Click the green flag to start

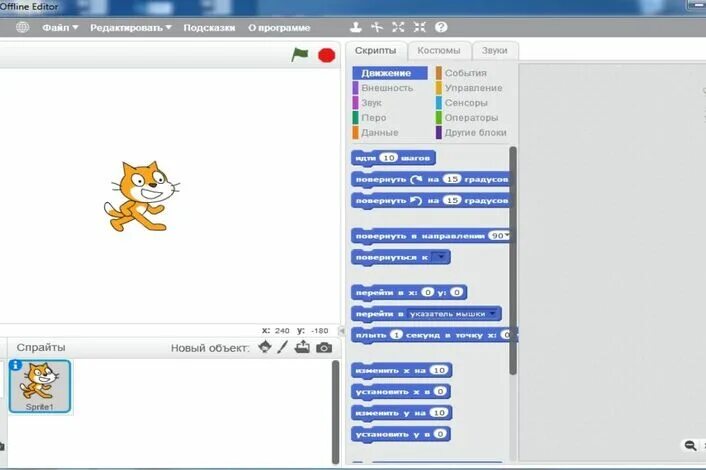(300, 55)
